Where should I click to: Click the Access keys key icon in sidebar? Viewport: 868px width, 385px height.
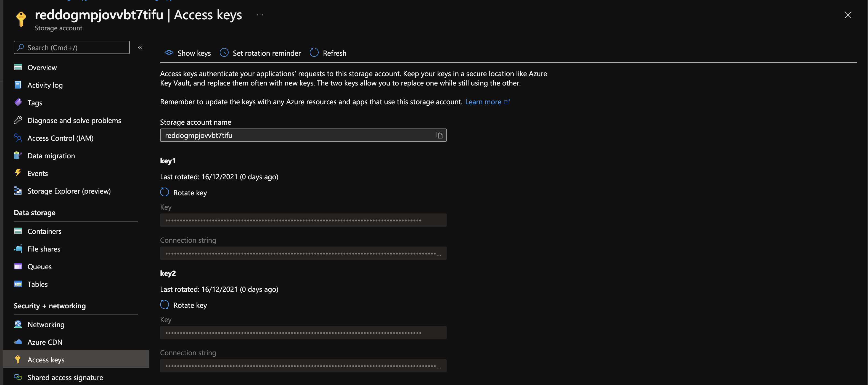(18, 359)
